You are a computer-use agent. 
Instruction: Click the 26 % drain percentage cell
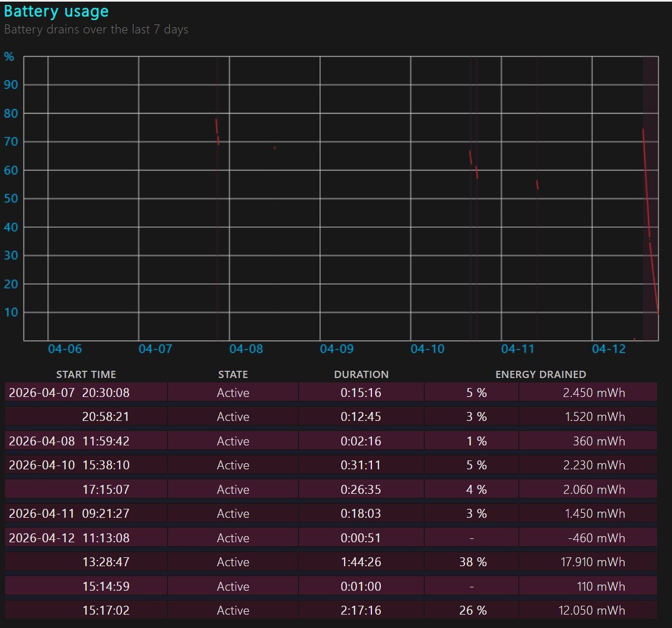[x=472, y=610]
